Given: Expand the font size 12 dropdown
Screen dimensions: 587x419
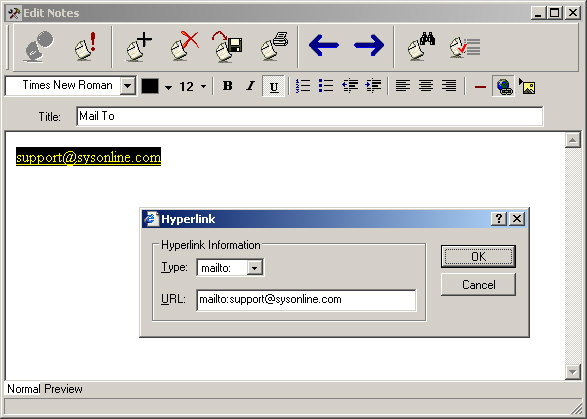Looking at the screenshot, I should [203, 86].
